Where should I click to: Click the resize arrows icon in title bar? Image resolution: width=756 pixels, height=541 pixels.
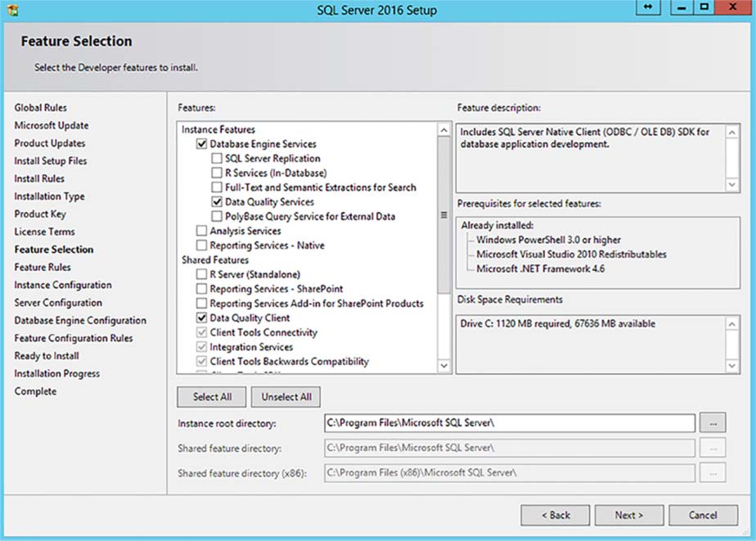coord(648,9)
